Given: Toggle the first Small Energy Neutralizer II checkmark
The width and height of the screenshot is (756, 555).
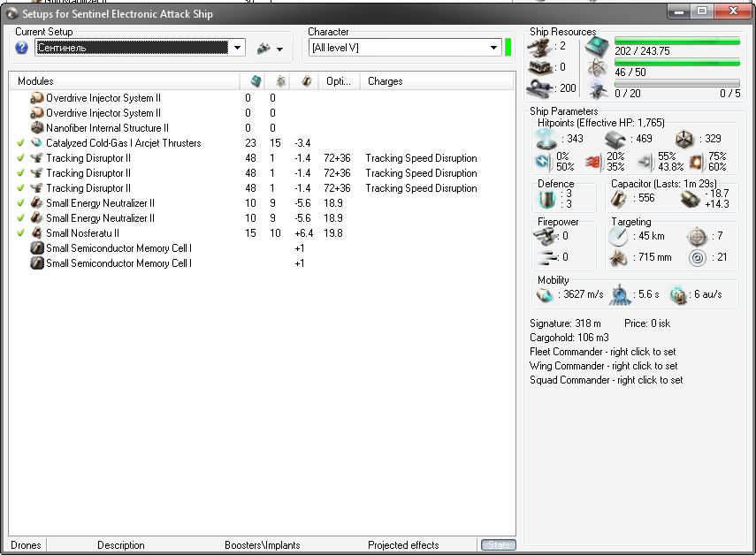Looking at the screenshot, I should coord(20,203).
